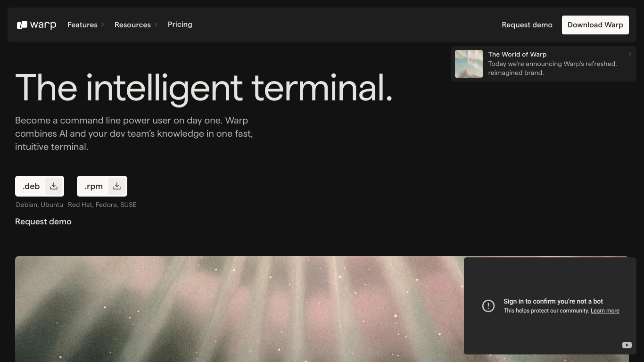This screenshot has width=644, height=362.
Task: Open The World of Warp announcement thumbnail
Action: point(469,64)
